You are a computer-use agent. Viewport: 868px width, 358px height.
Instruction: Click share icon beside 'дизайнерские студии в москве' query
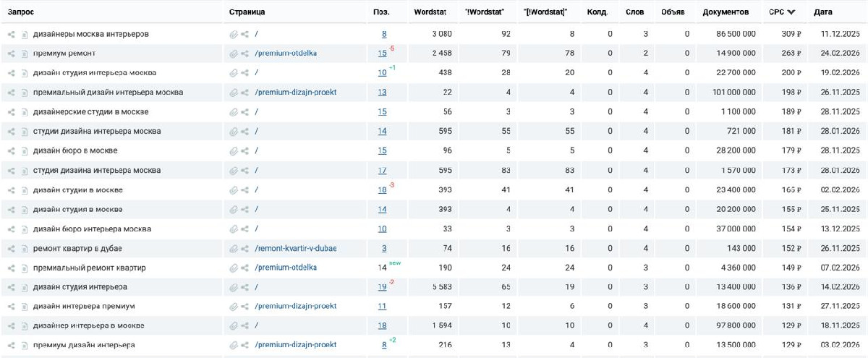coord(11,112)
